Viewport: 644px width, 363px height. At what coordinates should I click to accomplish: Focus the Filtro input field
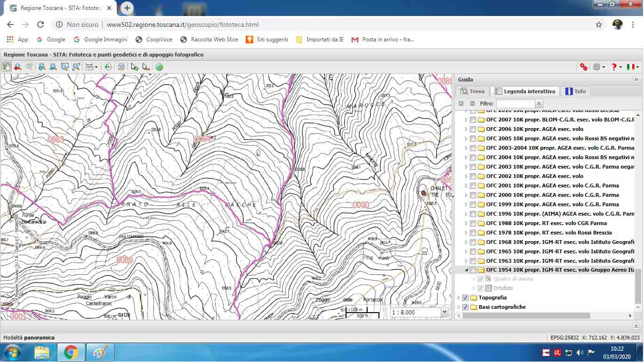[515, 104]
